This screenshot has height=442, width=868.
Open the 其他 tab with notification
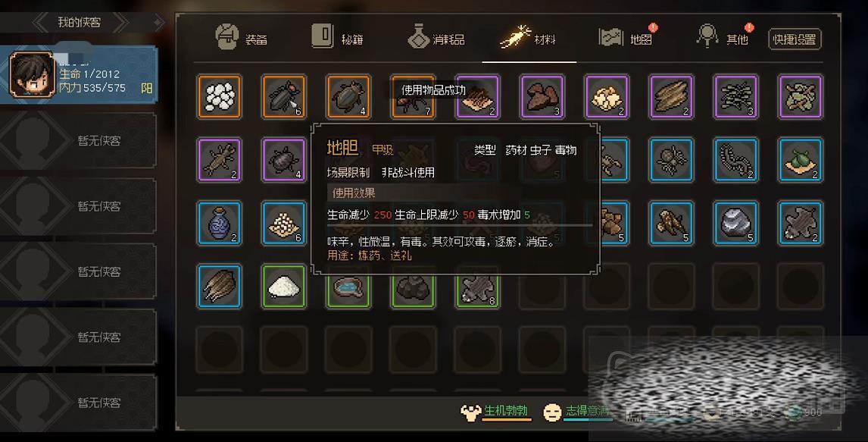(x=723, y=38)
